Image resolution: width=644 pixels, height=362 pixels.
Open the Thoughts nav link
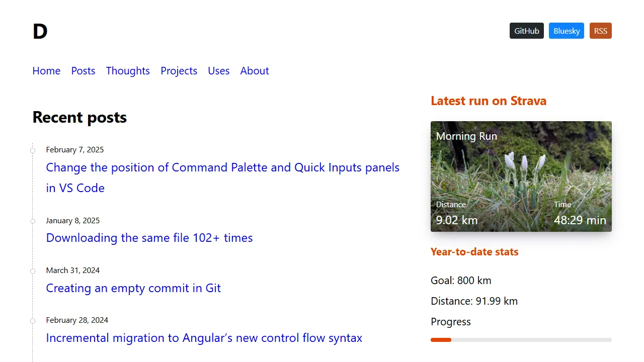coord(128,71)
